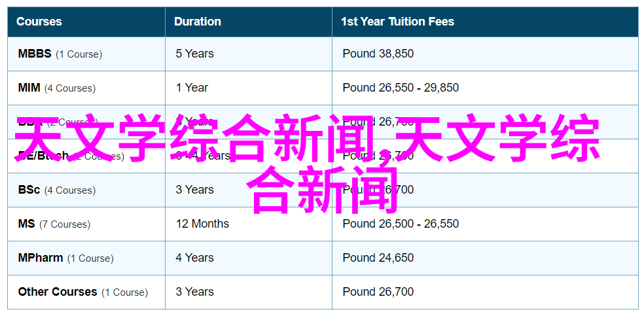Open the MIM course link
The image size is (644, 316).
pyautogui.click(x=29, y=88)
